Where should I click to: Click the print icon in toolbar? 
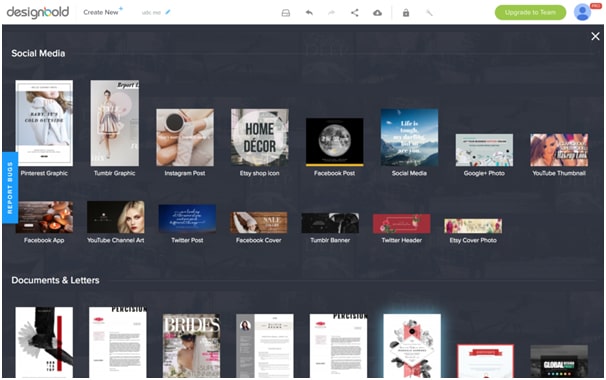[x=286, y=13]
